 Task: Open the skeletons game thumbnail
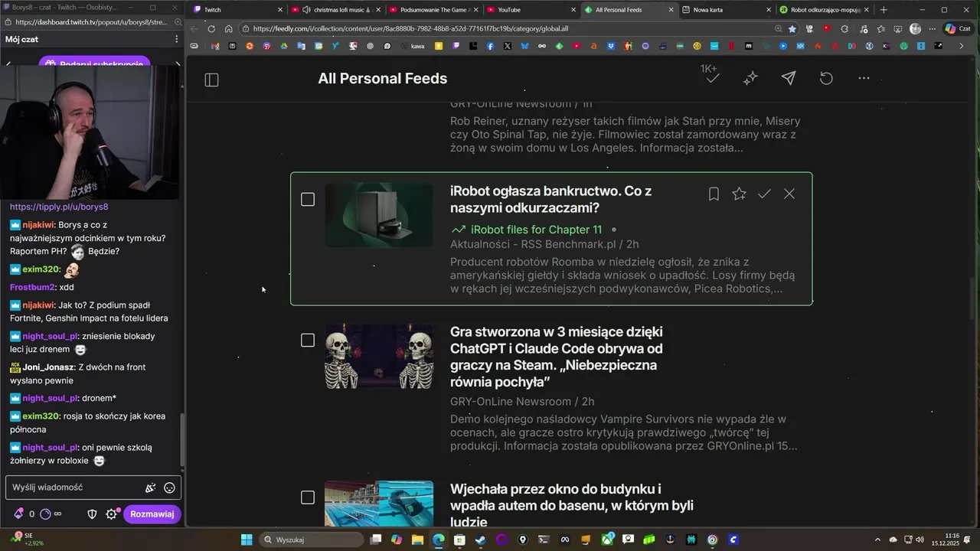click(379, 356)
